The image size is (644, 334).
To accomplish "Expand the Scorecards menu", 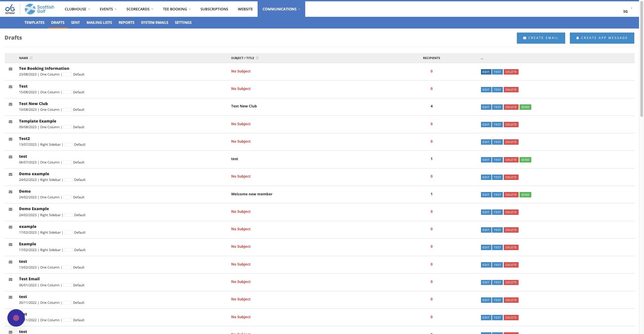I will tap(140, 9).
